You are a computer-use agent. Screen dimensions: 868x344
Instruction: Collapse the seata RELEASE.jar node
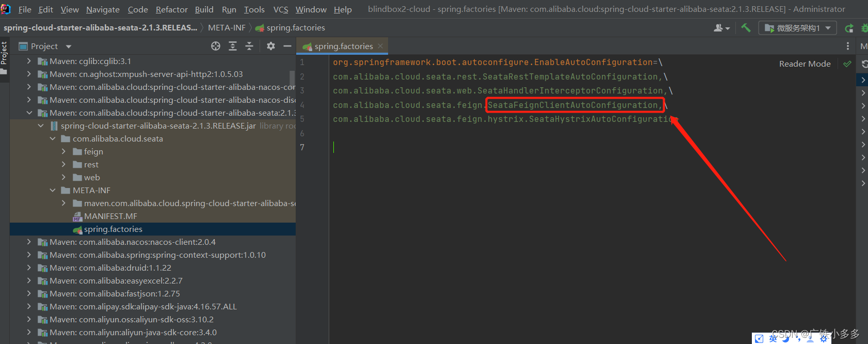41,126
